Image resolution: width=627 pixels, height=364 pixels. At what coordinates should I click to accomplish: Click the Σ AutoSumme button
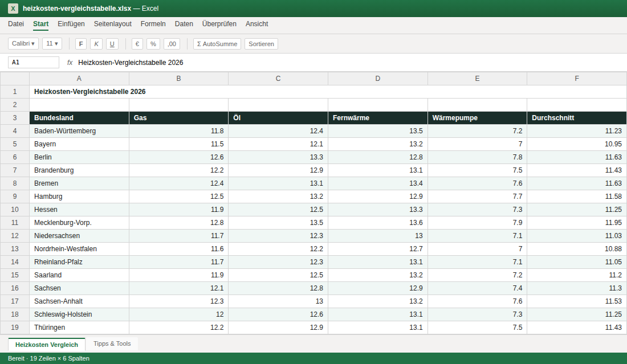[217, 44]
